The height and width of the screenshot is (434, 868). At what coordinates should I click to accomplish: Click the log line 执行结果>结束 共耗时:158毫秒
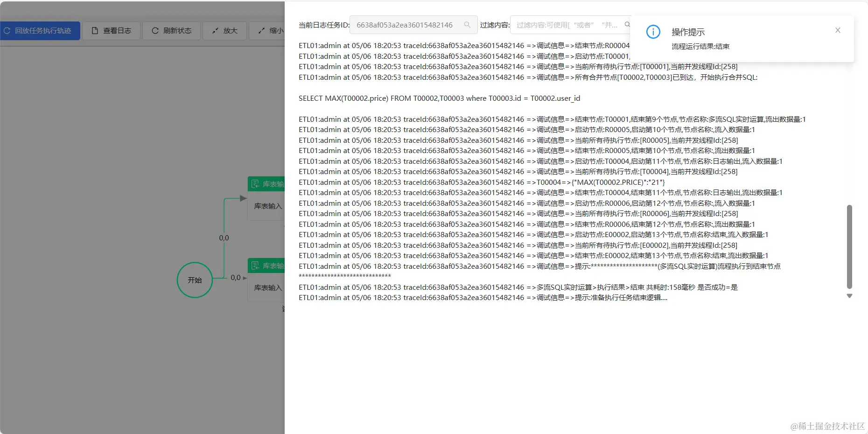pyautogui.click(x=518, y=287)
